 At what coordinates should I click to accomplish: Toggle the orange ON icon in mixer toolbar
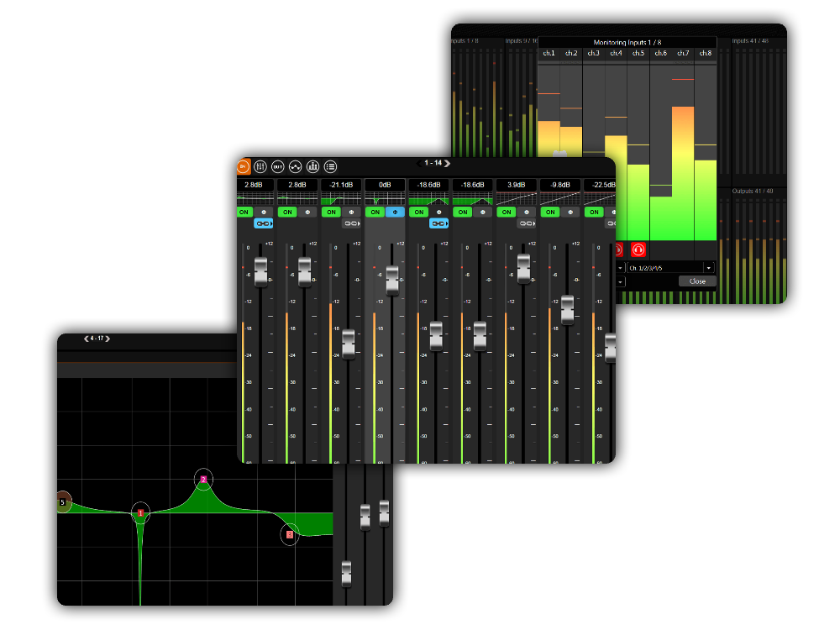pos(244,166)
